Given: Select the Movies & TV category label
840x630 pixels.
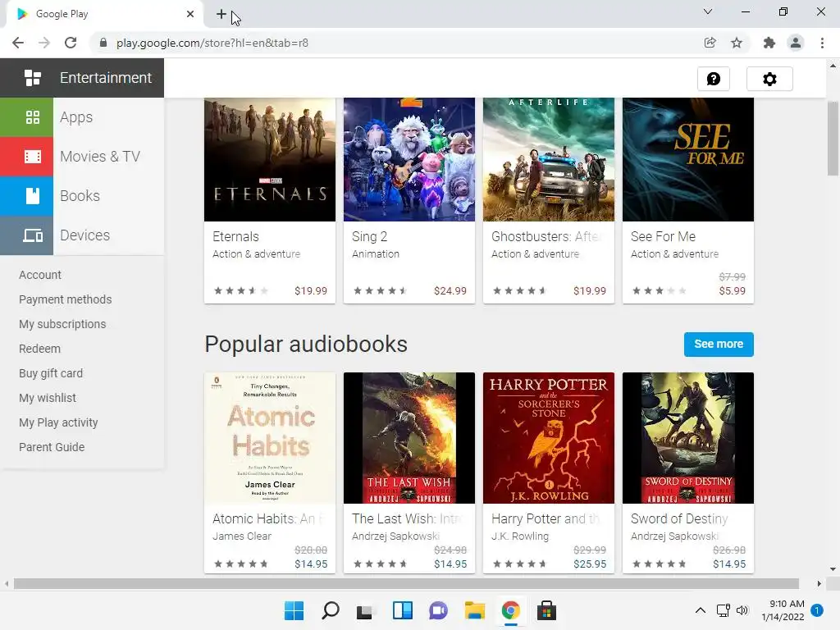Looking at the screenshot, I should tap(100, 157).
